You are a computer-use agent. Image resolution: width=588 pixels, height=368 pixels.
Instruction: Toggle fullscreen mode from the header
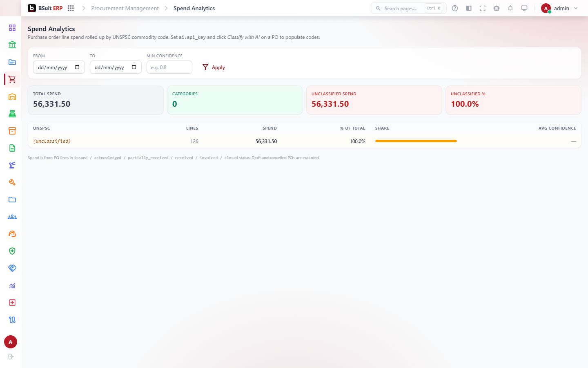click(x=483, y=8)
